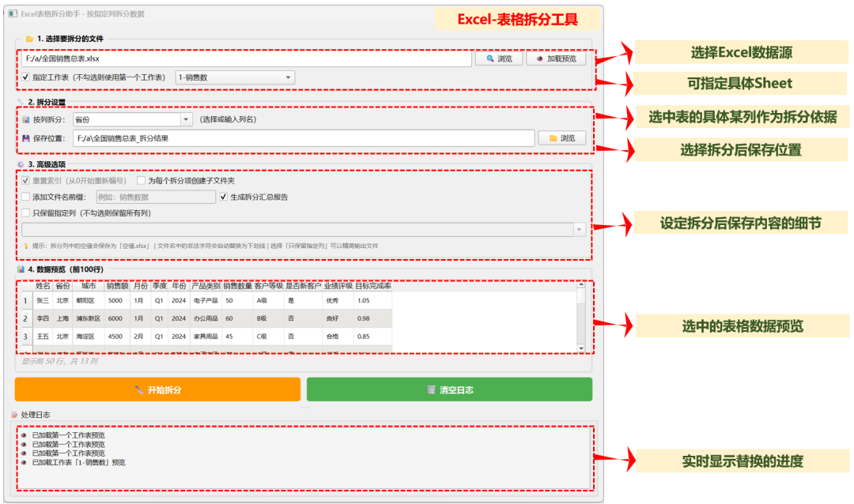854x504 pixels.
Task: Select row header 1 in preview table
Action: point(25,300)
